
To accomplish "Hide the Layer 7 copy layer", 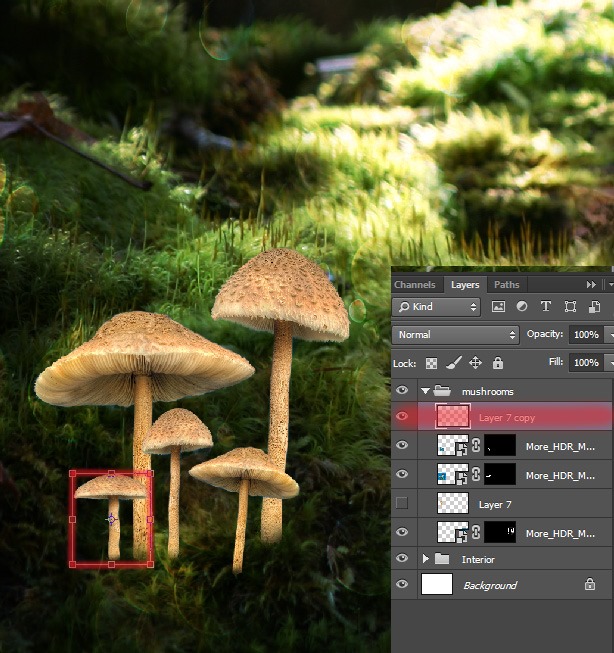I will click(x=402, y=416).
